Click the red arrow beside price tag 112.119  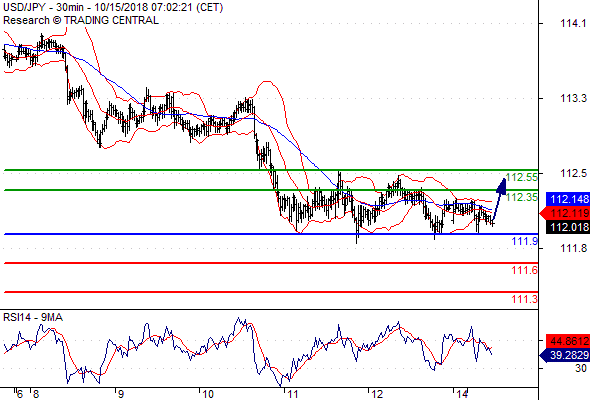click(542, 213)
